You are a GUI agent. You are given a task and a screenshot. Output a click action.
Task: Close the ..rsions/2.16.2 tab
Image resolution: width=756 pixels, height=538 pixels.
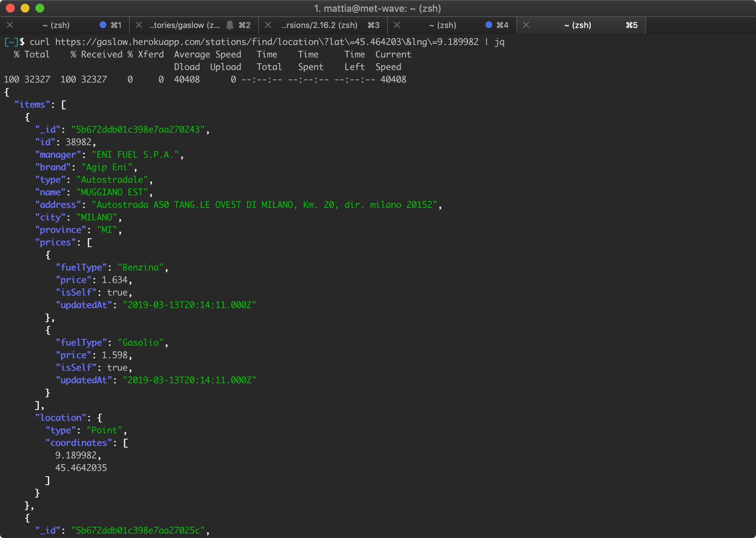coord(268,25)
